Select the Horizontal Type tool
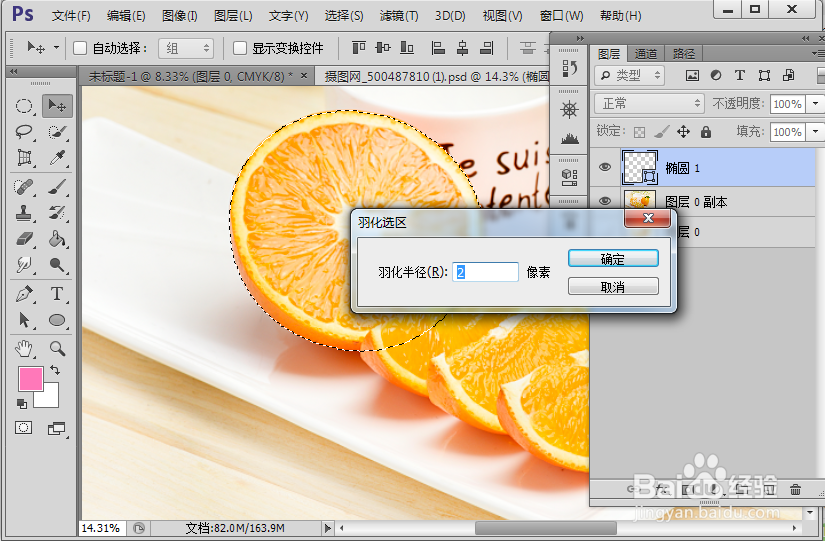 coord(57,294)
